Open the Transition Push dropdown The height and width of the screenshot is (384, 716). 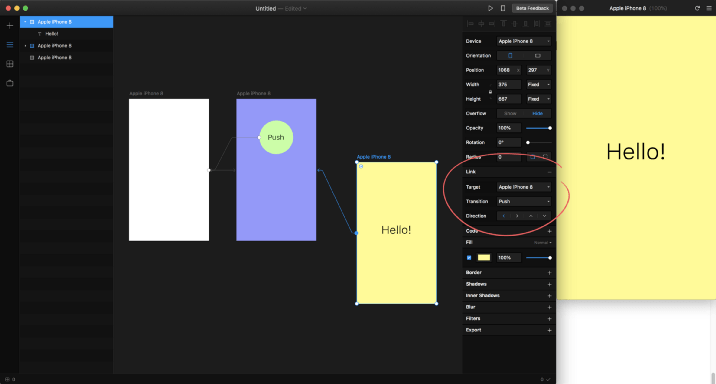[x=524, y=201]
